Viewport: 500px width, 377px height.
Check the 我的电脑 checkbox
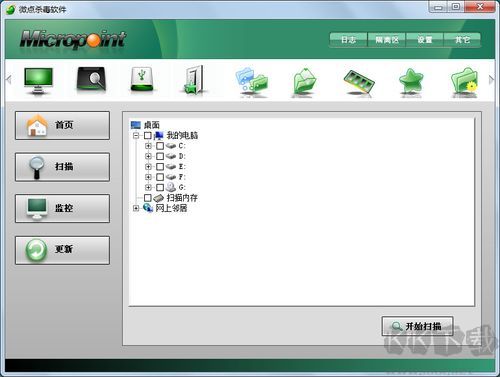[x=148, y=135]
